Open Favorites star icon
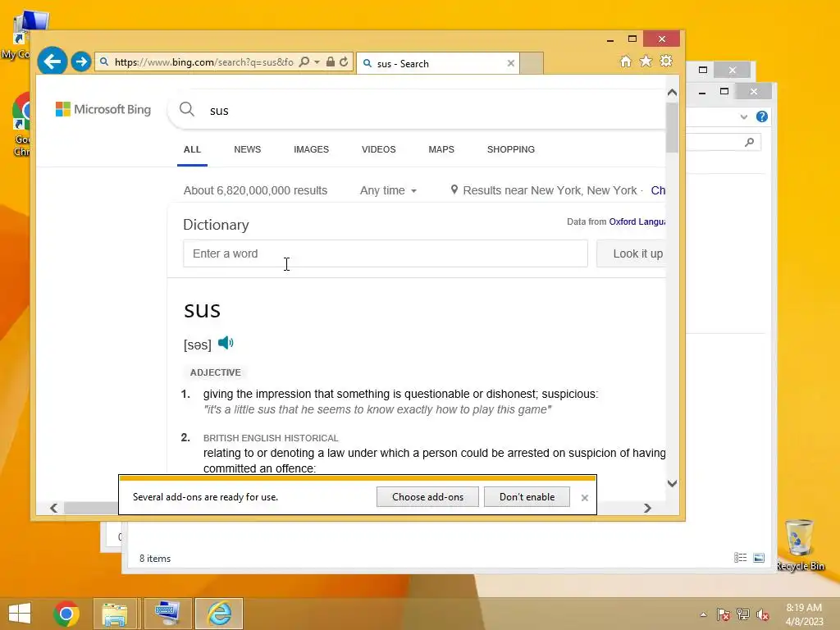The height and width of the screenshot is (630, 840). [646, 61]
